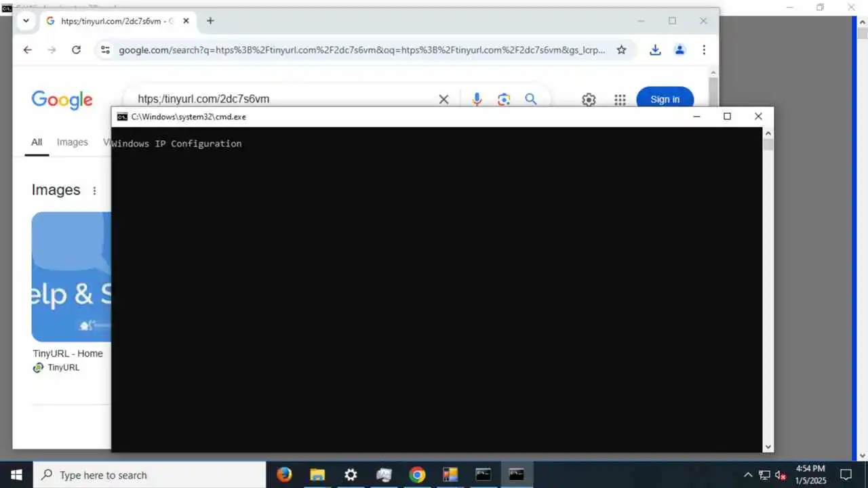Reload the Chrome page

pyautogui.click(x=76, y=50)
